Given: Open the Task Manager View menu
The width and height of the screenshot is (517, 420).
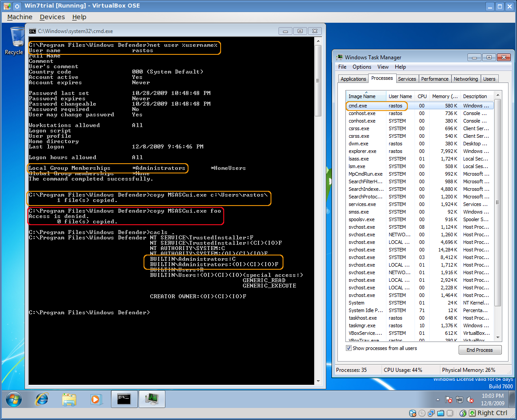Looking at the screenshot, I should tap(383, 66).
